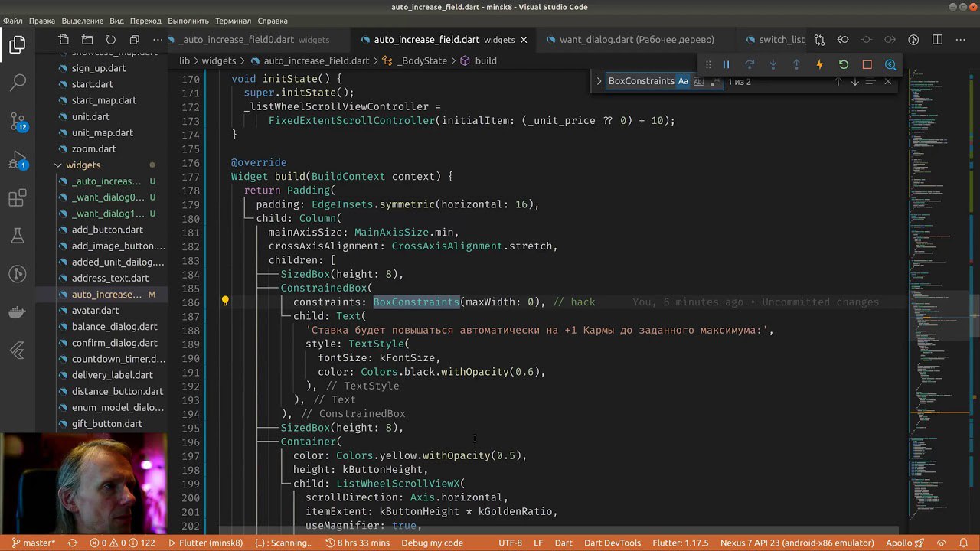Expand replace mode in find widget
This screenshot has width=980, height=551.
tap(599, 81)
